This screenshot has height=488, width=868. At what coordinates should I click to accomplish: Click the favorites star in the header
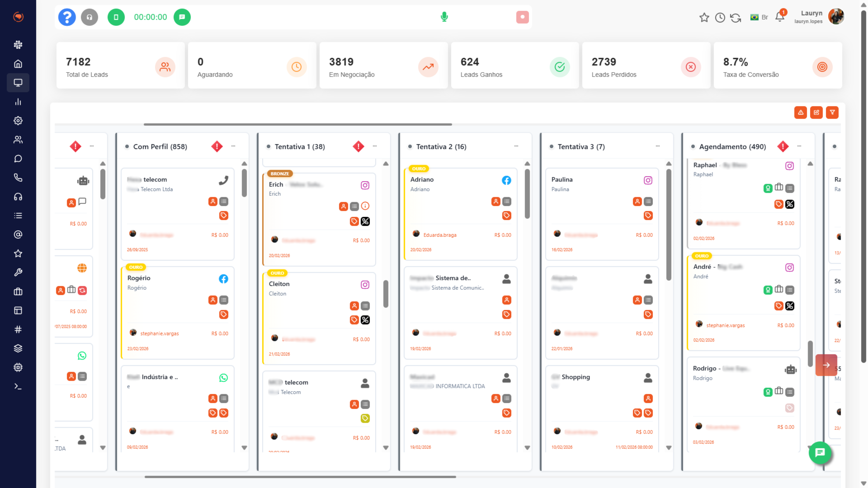coord(704,17)
